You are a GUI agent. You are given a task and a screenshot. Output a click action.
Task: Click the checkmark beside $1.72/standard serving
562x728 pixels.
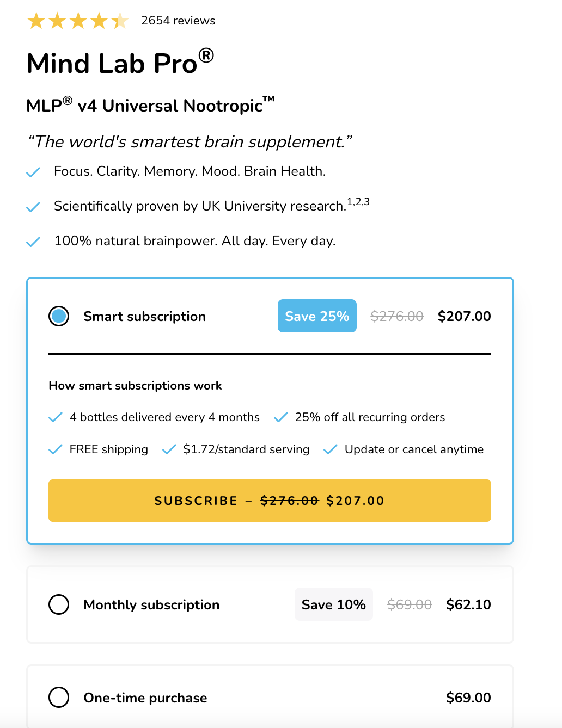pyautogui.click(x=169, y=449)
